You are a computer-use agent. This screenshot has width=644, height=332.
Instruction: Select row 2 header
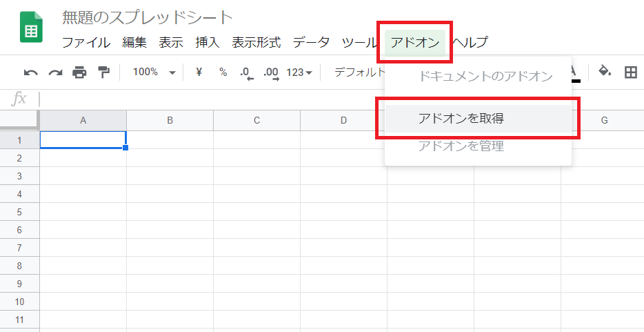19,158
